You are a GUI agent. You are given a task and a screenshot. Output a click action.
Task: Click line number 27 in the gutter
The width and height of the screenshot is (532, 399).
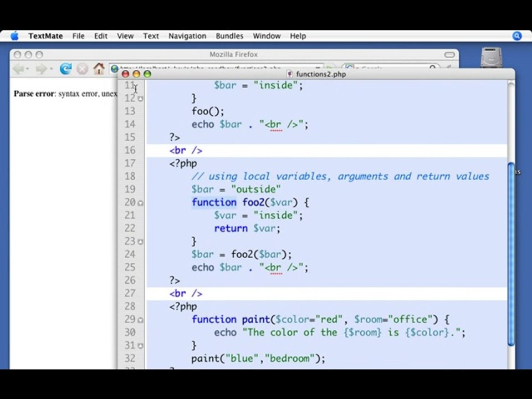coord(130,294)
